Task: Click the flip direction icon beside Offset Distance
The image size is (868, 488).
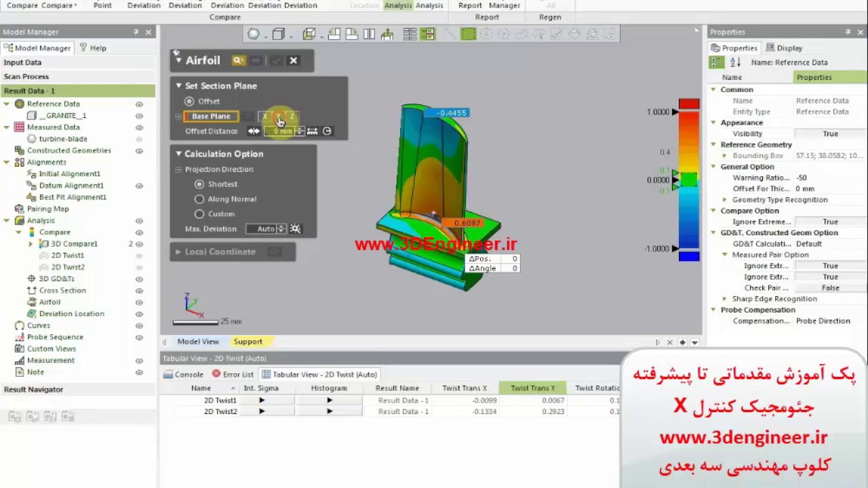Action: pyautogui.click(x=254, y=131)
